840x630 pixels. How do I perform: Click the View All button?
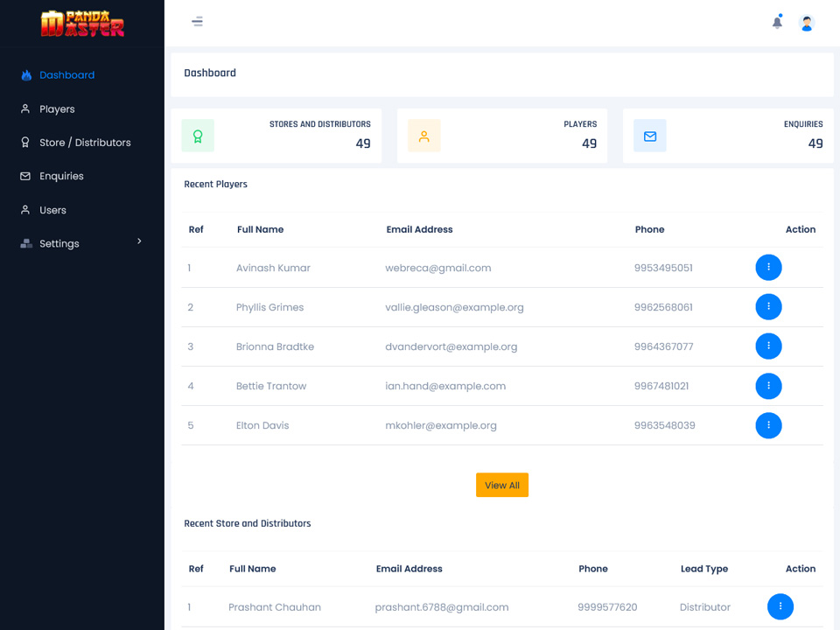(502, 486)
